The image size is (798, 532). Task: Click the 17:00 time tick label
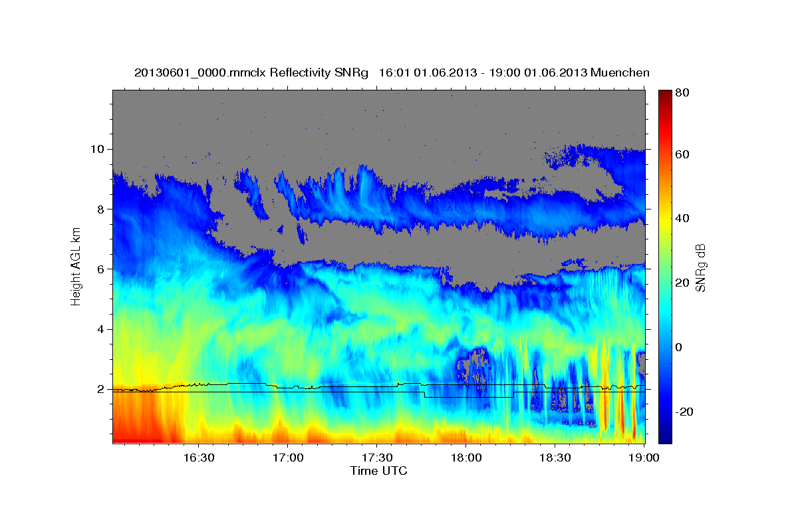point(288,458)
